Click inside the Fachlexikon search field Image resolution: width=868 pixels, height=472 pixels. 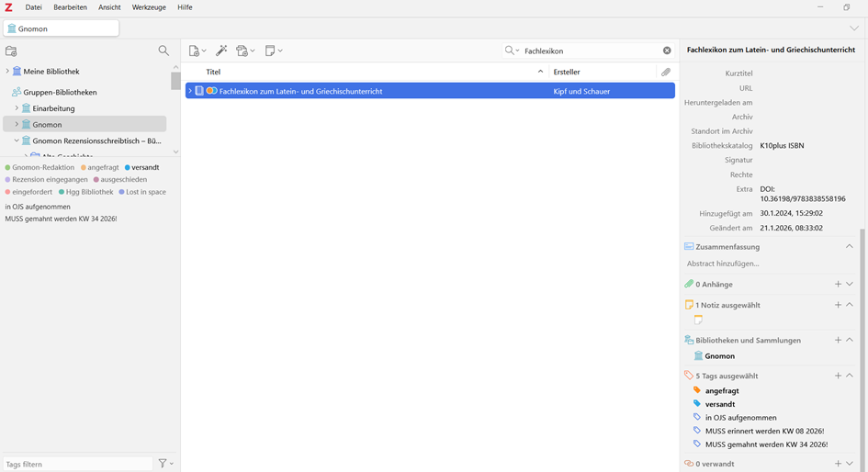[x=592, y=51]
